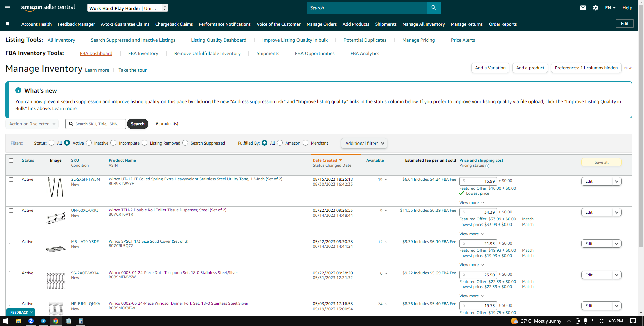644x326 pixels.
Task: Open the EN language dropdown
Action: [x=610, y=8]
